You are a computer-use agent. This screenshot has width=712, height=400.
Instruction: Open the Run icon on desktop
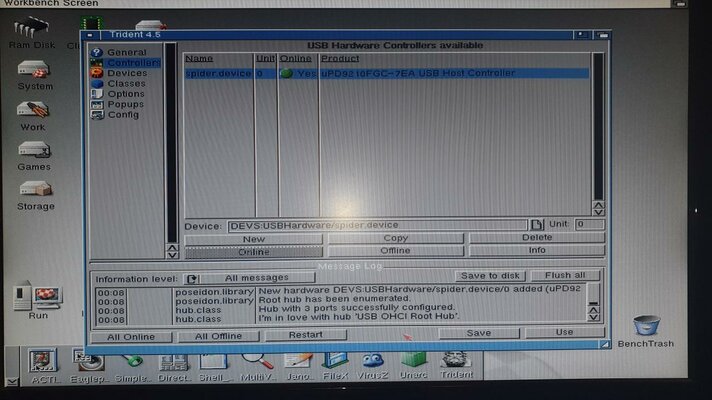[38, 297]
